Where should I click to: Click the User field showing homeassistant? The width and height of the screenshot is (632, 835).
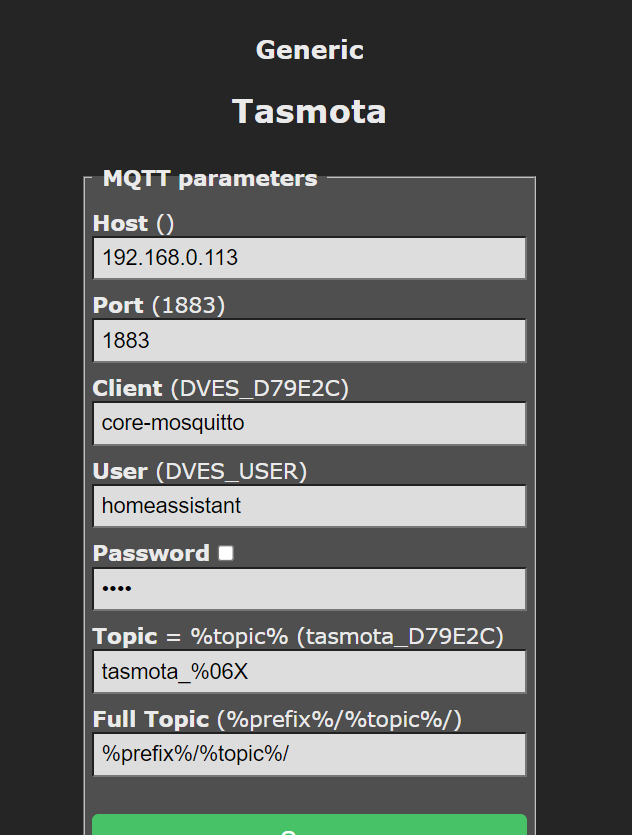[x=309, y=506]
